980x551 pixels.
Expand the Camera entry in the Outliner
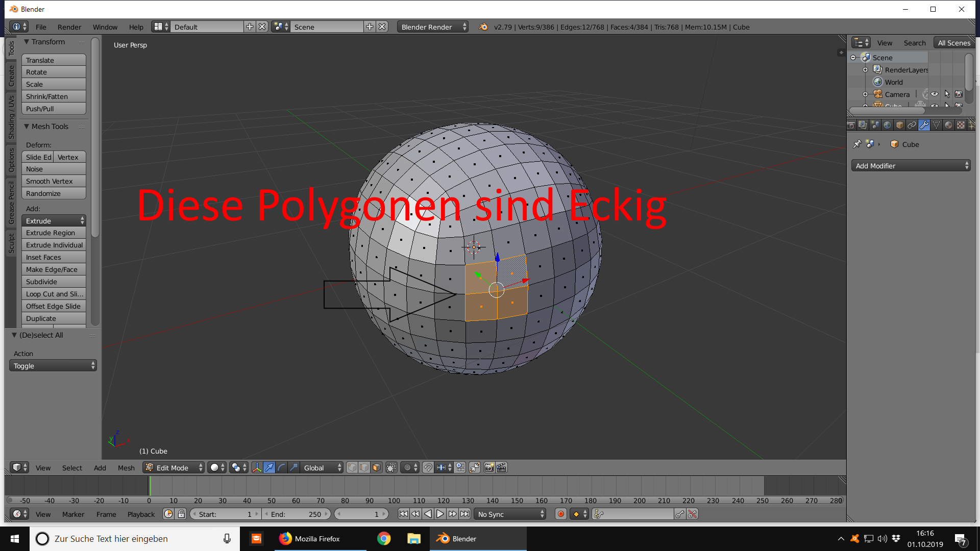(x=865, y=94)
